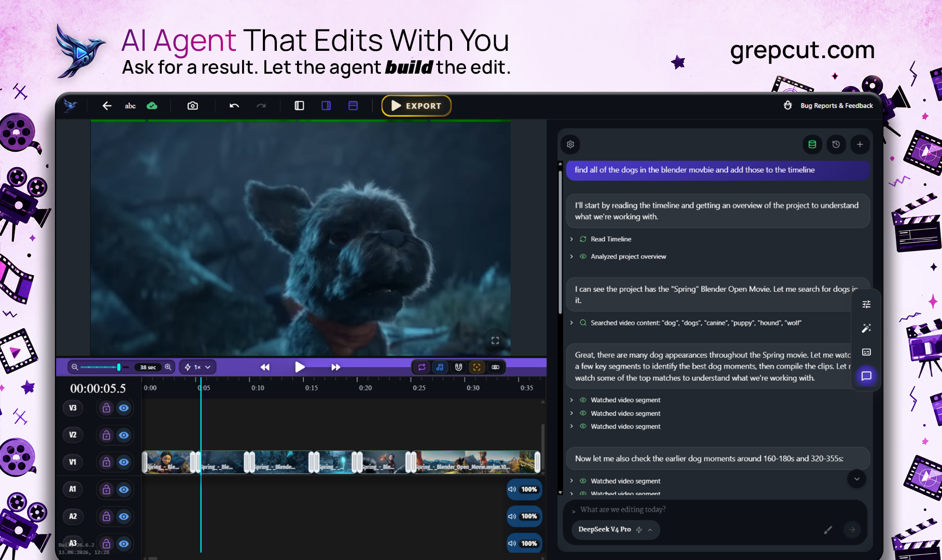Viewport: 942px width, 560px height.
Task: Lock track A1
Action: (106, 489)
